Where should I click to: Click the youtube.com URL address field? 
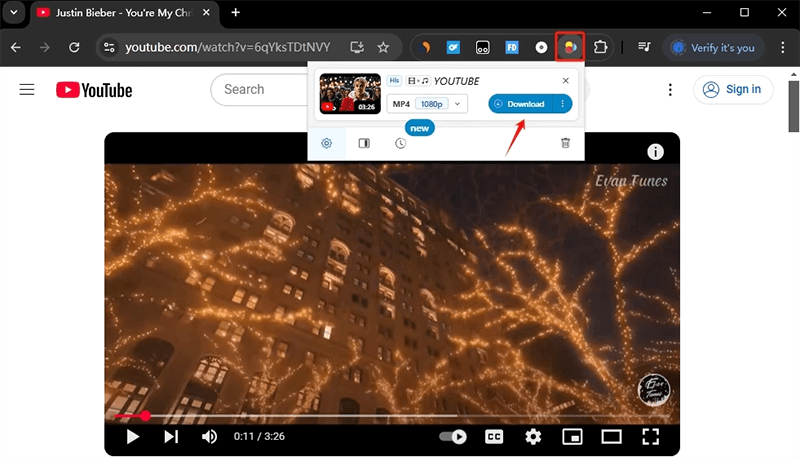(228, 47)
